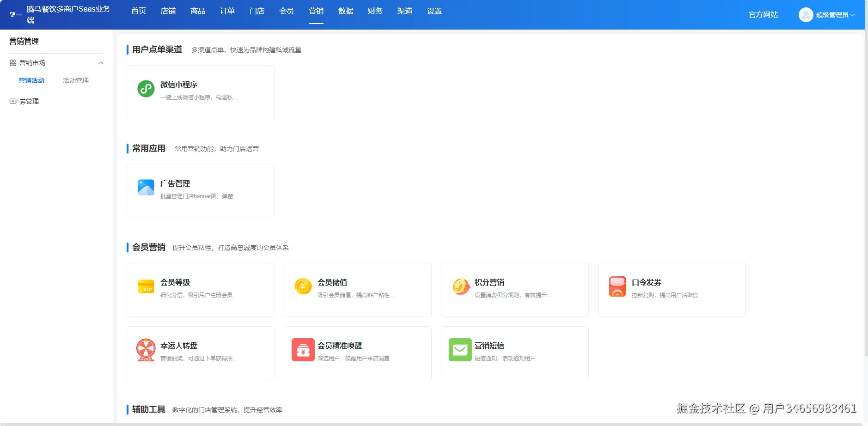Viewport: 868px width, 426px height.
Task: Click the 用户点单渠道 section heading
Action: tap(157, 49)
